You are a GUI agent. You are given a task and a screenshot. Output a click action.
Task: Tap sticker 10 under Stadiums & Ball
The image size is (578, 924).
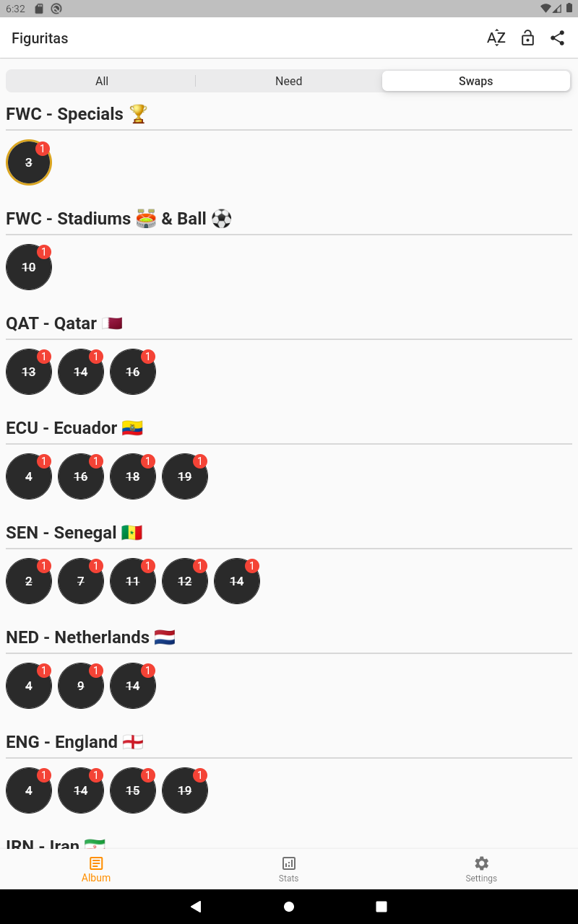[29, 267]
